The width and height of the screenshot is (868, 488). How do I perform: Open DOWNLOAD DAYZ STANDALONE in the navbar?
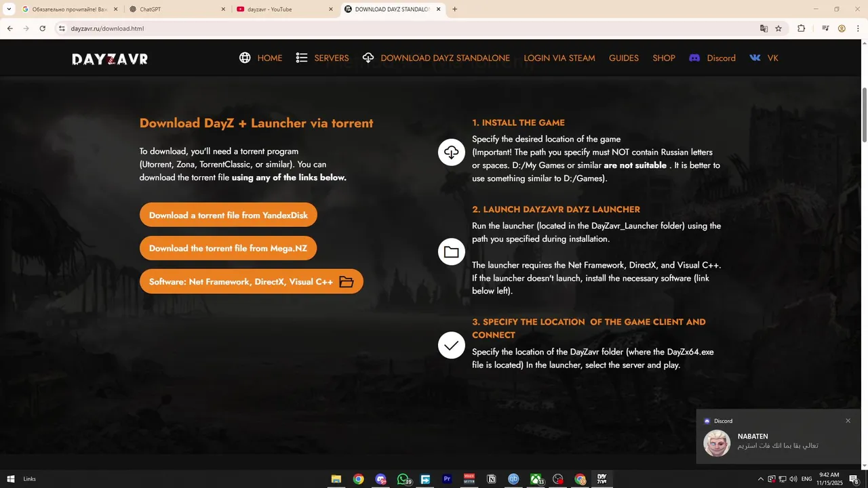coord(445,58)
